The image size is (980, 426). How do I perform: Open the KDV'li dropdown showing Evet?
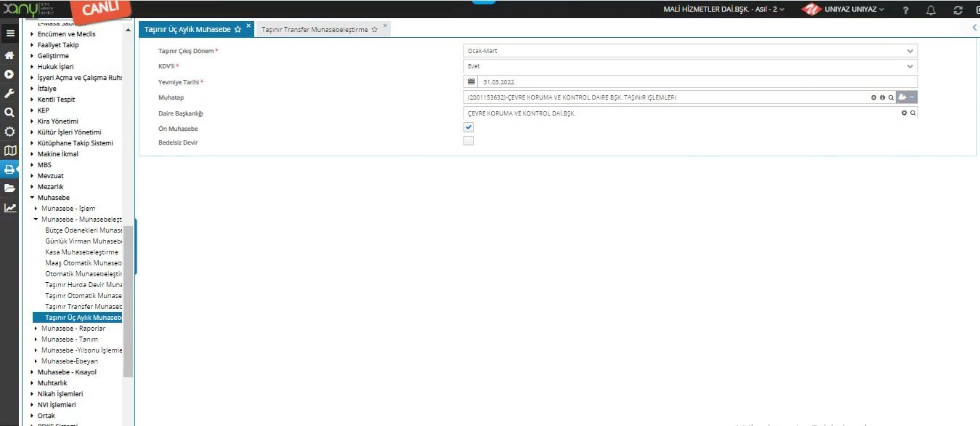point(690,66)
